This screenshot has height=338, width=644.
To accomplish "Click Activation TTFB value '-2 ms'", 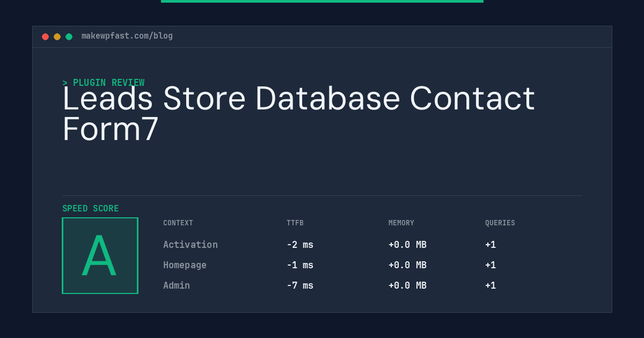I will [x=300, y=245].
